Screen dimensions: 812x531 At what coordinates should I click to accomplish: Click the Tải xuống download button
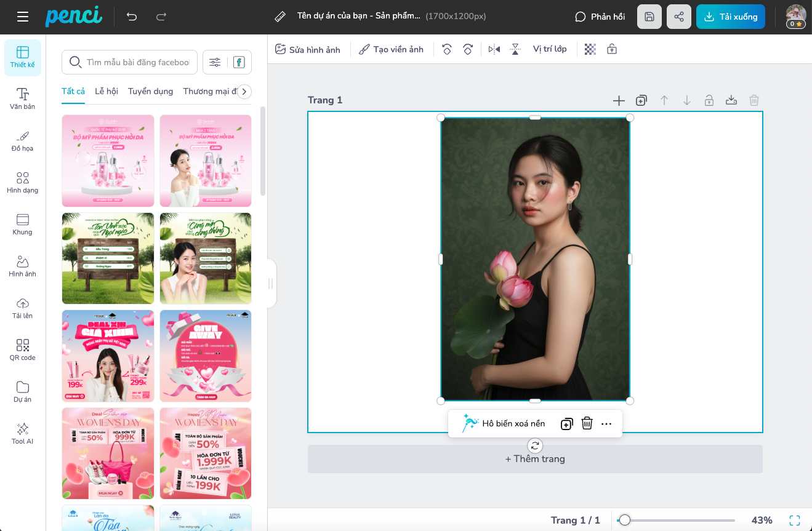(x=730, y=17)
